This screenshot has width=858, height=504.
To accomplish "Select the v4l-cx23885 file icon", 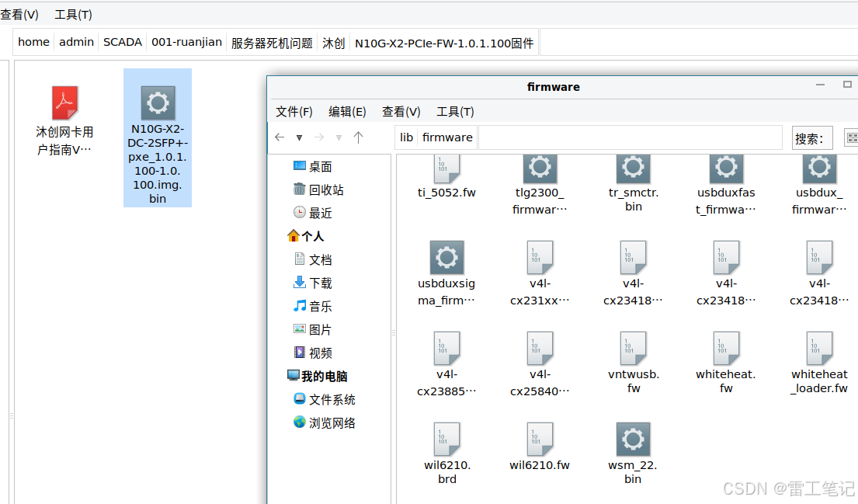I will pos(446,348).
